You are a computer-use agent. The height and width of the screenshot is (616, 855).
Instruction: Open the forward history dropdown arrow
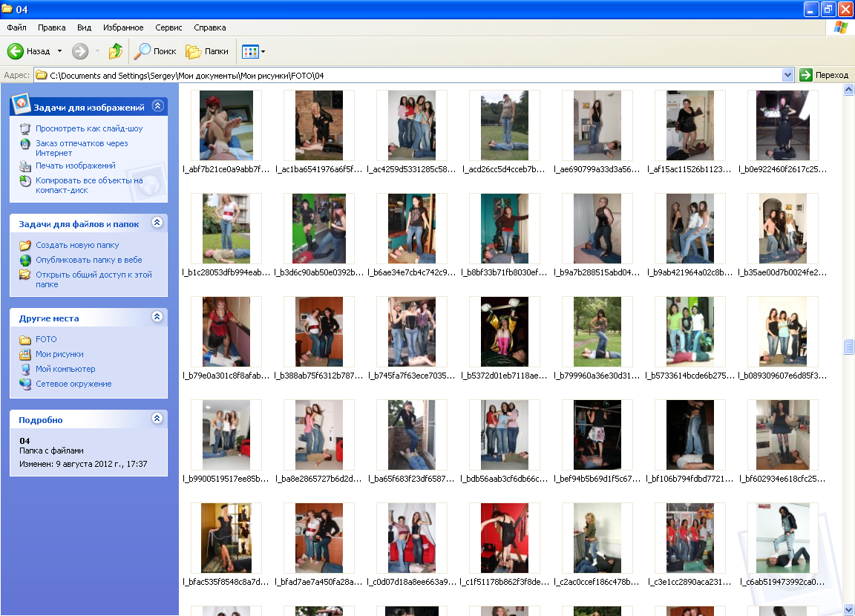[98, 51]
